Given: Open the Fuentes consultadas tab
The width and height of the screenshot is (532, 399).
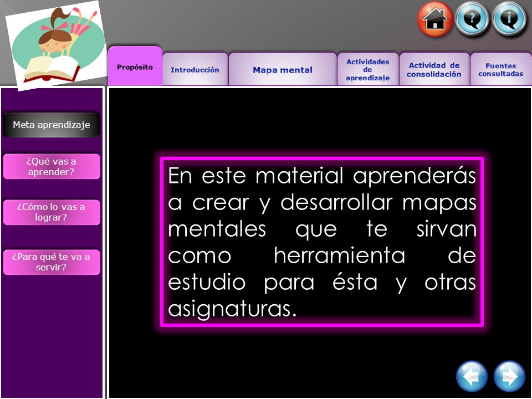Looking at the screenshot, I should 501,69.
